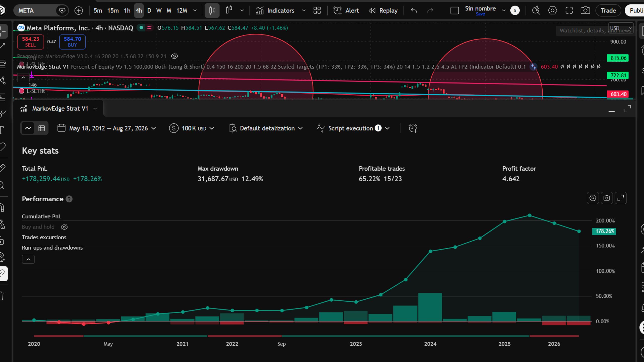The width and height of the screenshot is (644, 362).
Task: Expand the performance chart to fullscreen
Action: (621, 198)
